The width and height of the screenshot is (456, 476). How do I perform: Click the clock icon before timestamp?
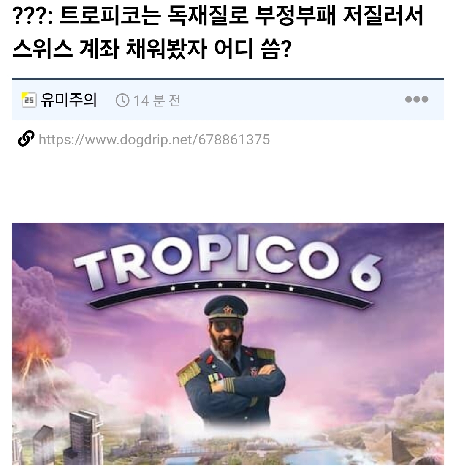(x=122, y=100)
